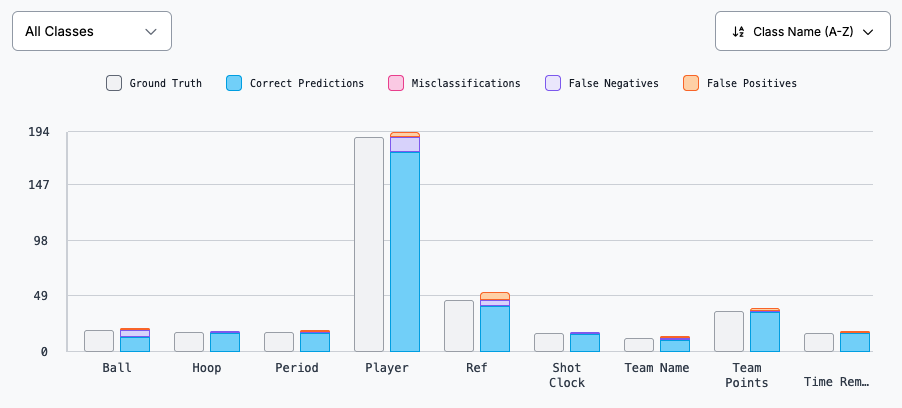
Task: Click the Player correct predictions bar
Action: (405, 252)
